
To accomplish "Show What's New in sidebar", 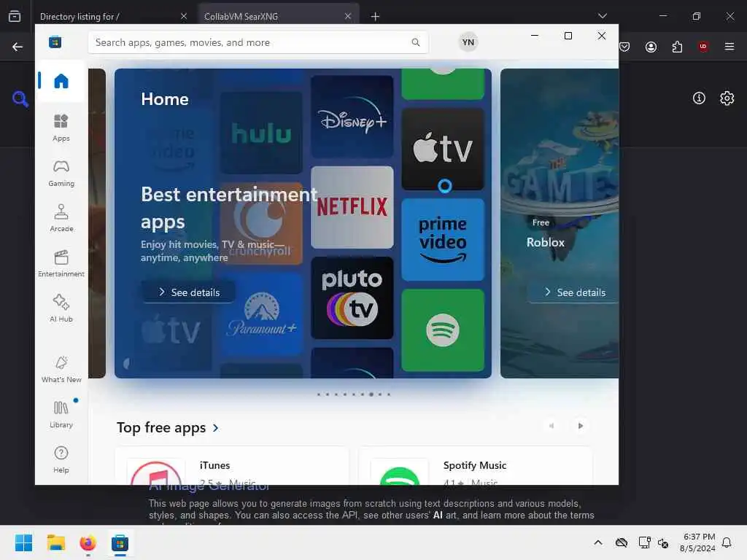I will pos(61,369).
